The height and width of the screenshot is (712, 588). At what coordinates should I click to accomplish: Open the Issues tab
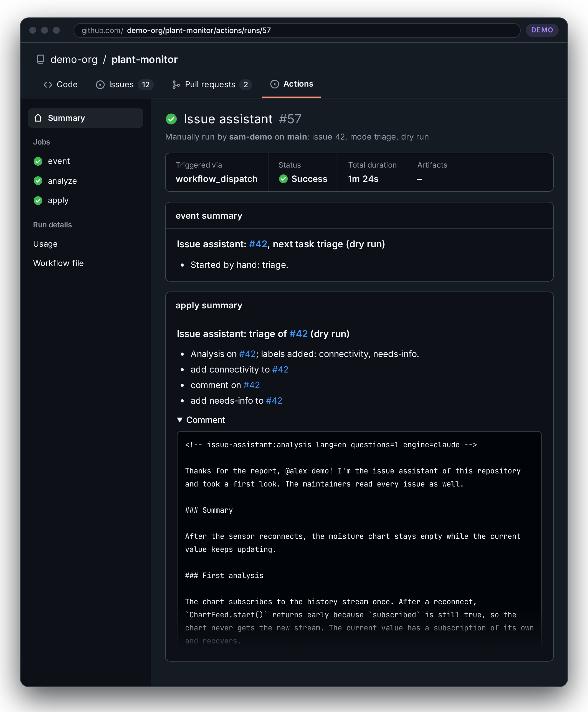click(x=125, y=84)
